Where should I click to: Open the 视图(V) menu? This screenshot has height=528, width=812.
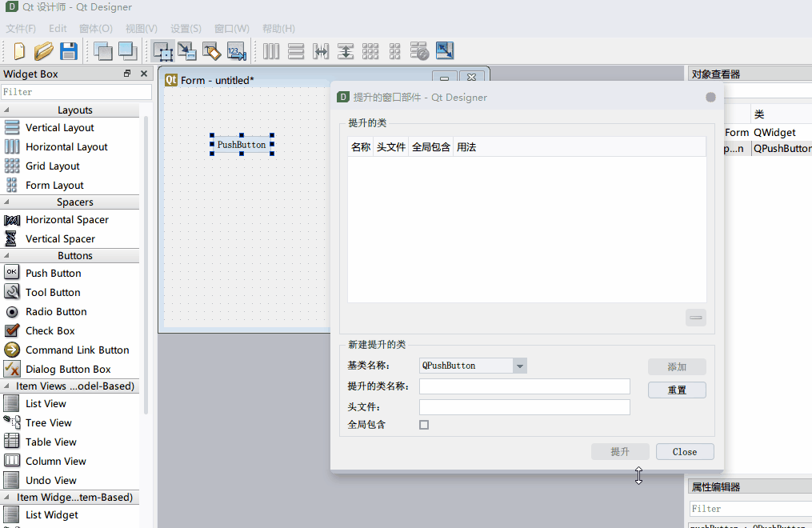(x=142, y=29)
